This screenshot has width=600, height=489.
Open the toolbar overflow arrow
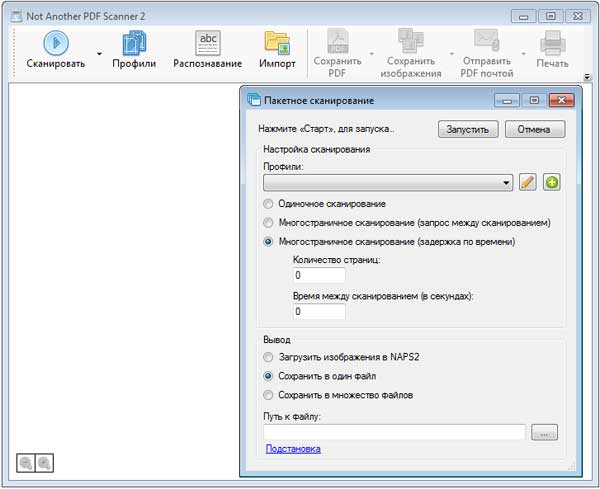pyautogui.click(x=587, y=77)
